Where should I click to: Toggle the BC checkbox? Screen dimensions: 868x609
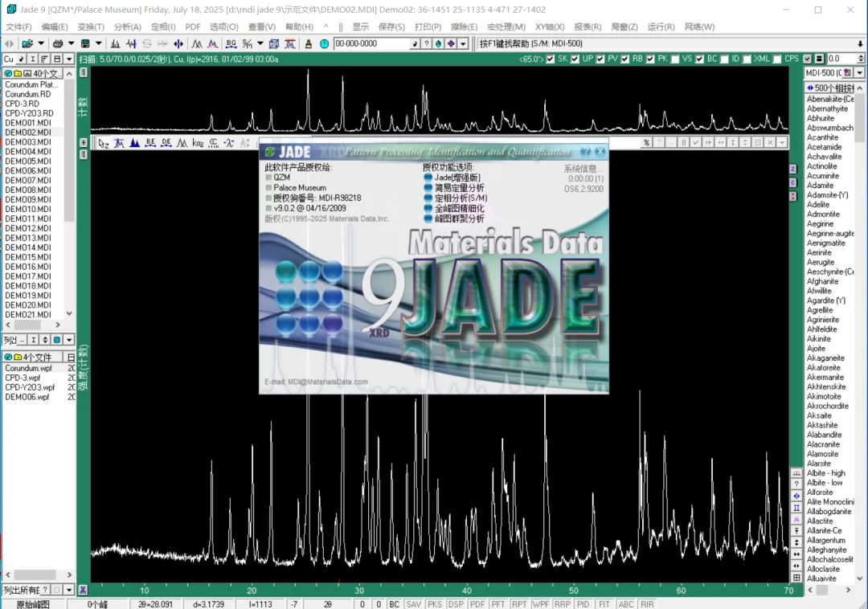(700, 59)
